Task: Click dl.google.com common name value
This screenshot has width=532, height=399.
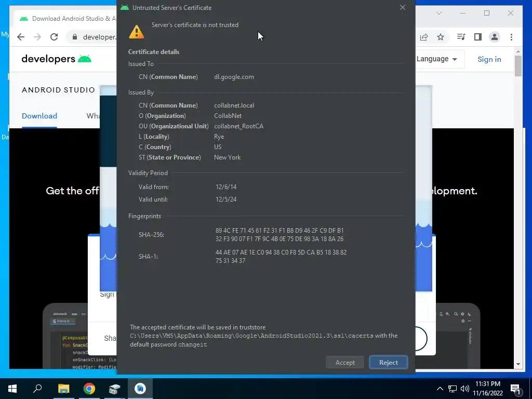Action: 234,77
